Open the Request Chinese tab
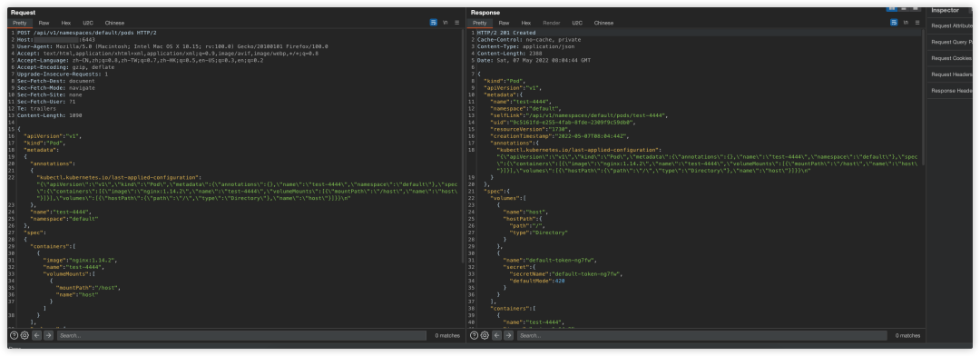The height and width of the screenshot is (356, 980). coord(114,23)
